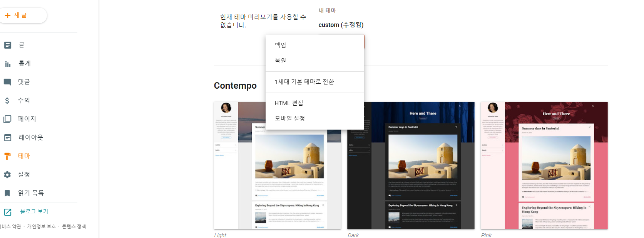
Task: Open 읽기 목록 in the sidebar
Action: 31,193
